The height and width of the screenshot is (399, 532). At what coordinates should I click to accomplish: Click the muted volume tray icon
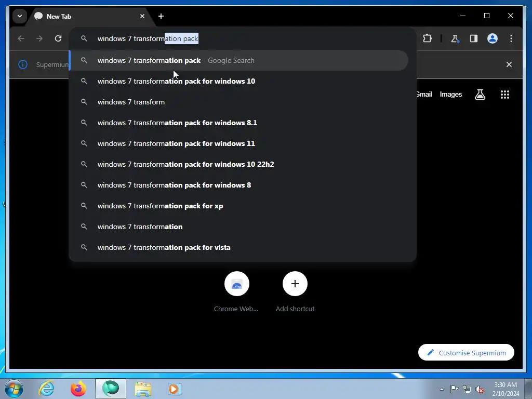point(480,389)
